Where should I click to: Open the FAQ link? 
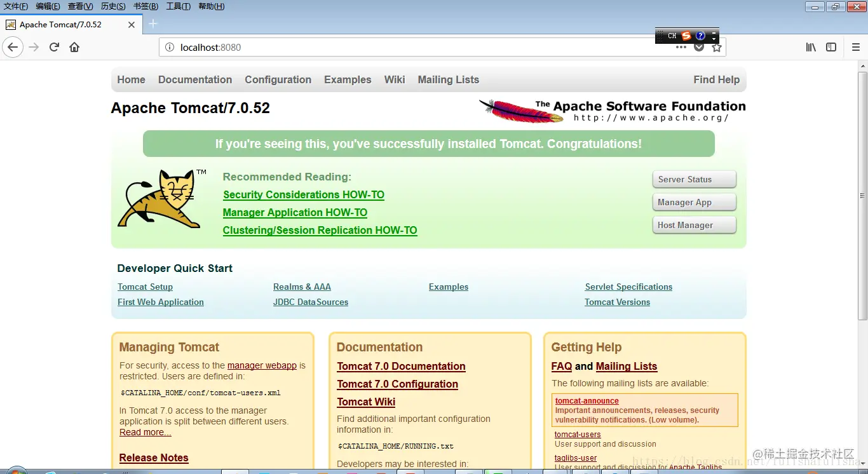point(562,367)
